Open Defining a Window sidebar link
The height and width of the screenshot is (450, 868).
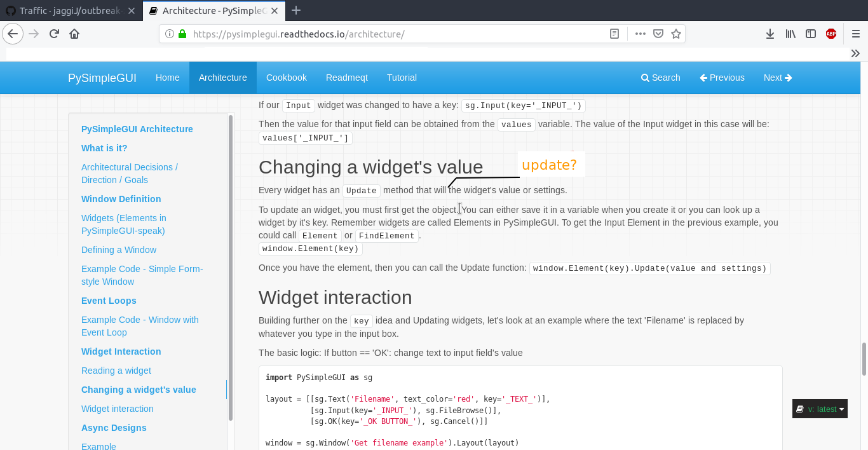click(x=119, y=250)
